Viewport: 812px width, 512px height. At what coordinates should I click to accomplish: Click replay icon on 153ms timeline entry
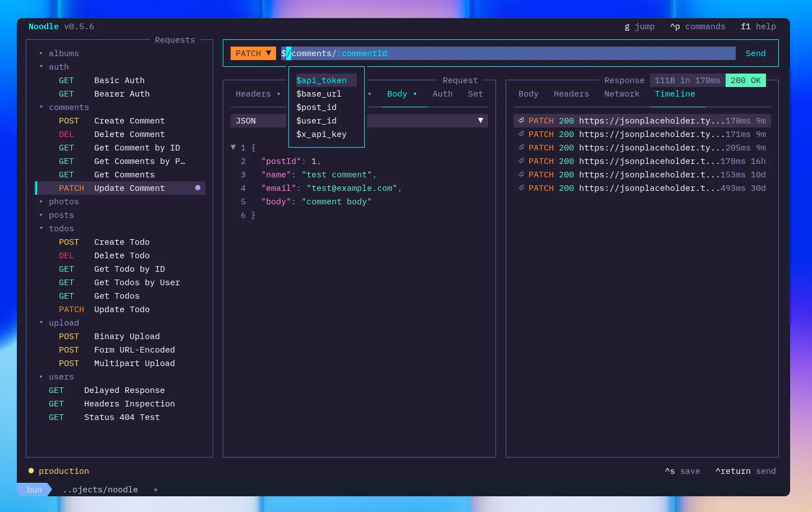pos(521,175)
